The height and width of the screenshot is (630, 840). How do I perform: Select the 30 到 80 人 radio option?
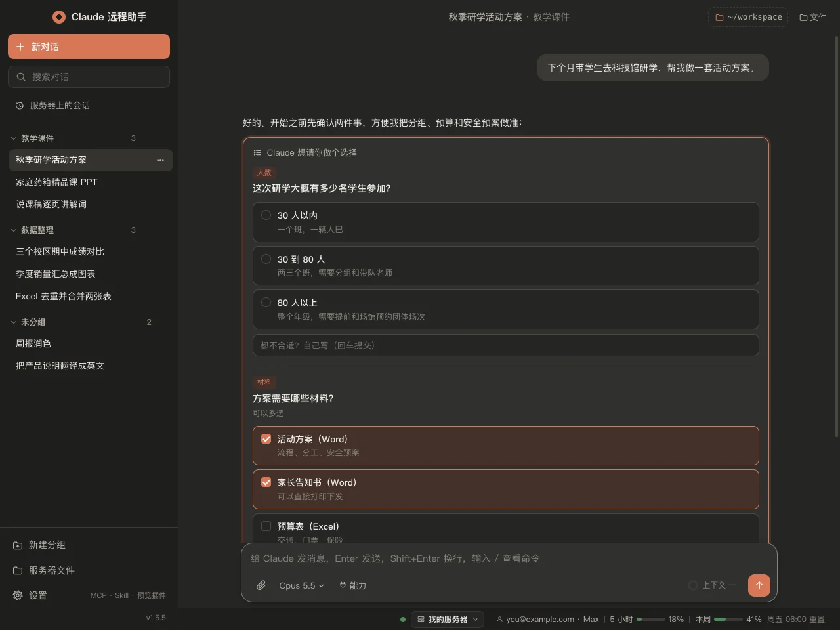pos(266,259)
